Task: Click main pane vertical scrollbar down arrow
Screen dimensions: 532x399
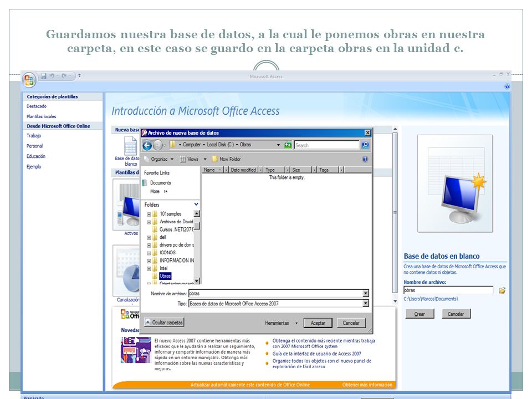Action: pyautogui.click(x=395, y=301)
